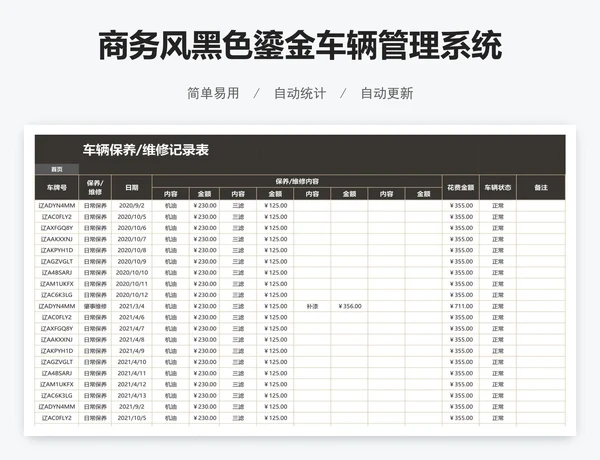
Task: Select date cell 2021/4/8
Action: point(132,339)
